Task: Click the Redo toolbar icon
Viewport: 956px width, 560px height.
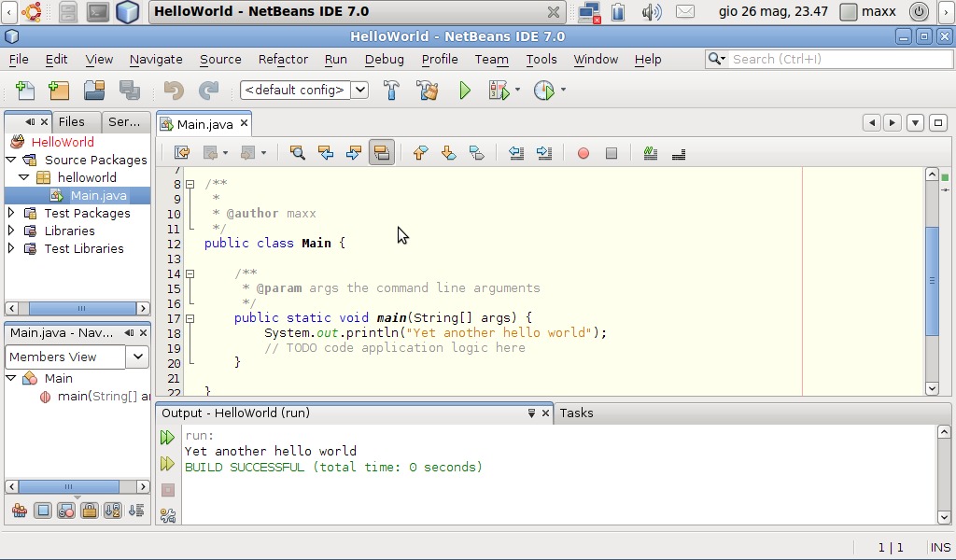Action: click(x=208, y=91)
